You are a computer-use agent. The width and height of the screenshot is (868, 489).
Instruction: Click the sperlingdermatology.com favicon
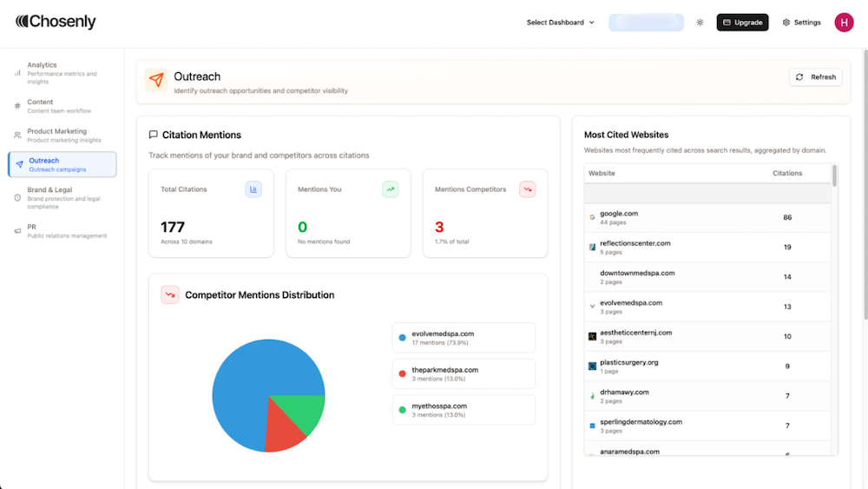click(592, 426)
